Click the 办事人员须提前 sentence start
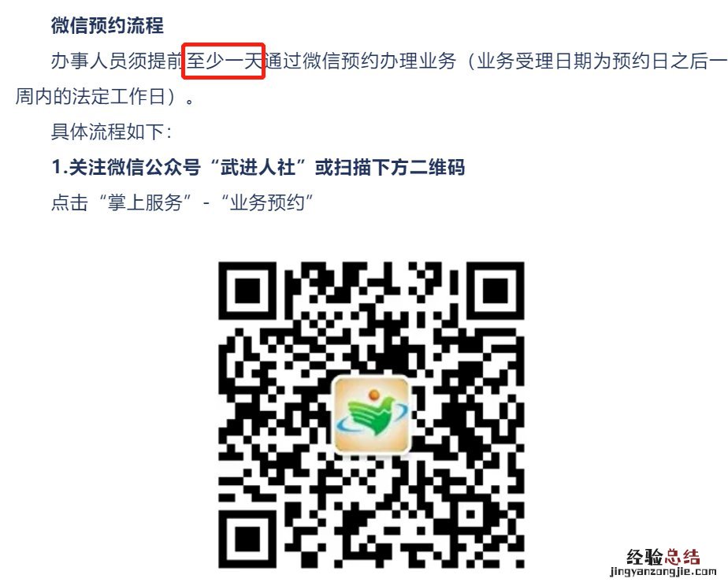This screenshot has width=728, height=586. click(117, 61)
